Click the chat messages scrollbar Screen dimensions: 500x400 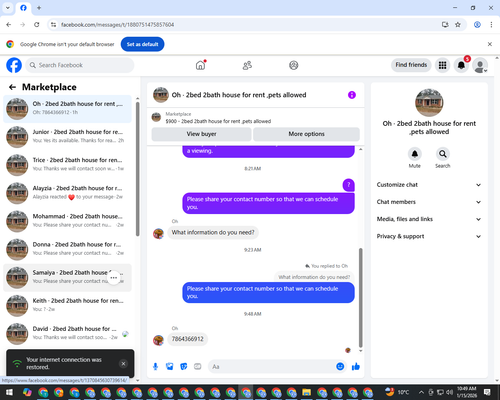[360, 298]
